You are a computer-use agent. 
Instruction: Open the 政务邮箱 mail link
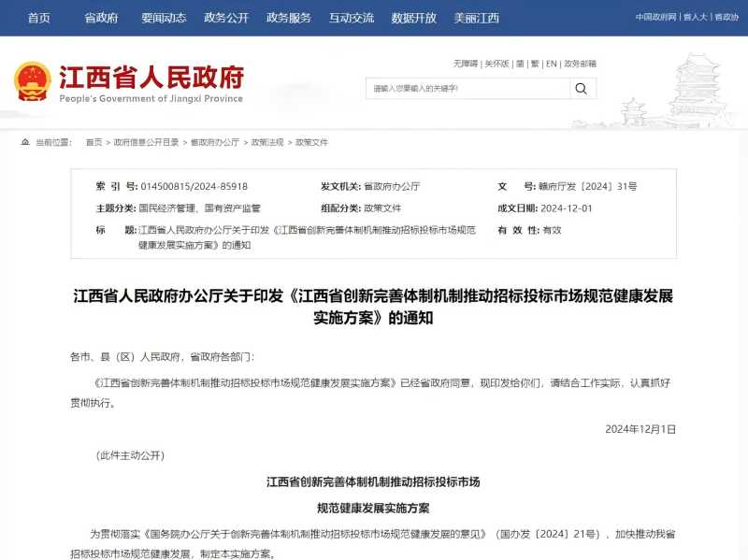[581, 64]
